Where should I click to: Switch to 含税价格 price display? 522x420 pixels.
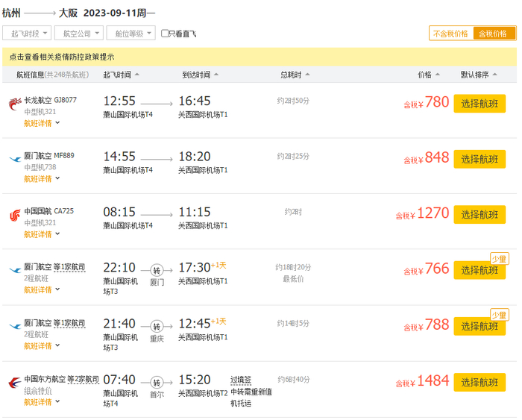[x=494, y=34]
